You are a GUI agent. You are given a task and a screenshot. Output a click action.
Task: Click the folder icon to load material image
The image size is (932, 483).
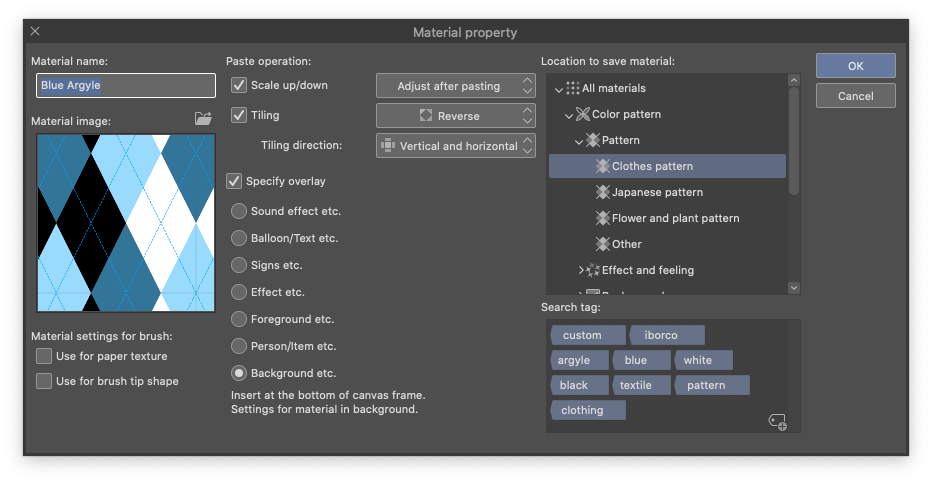click(x=204, y=119)
